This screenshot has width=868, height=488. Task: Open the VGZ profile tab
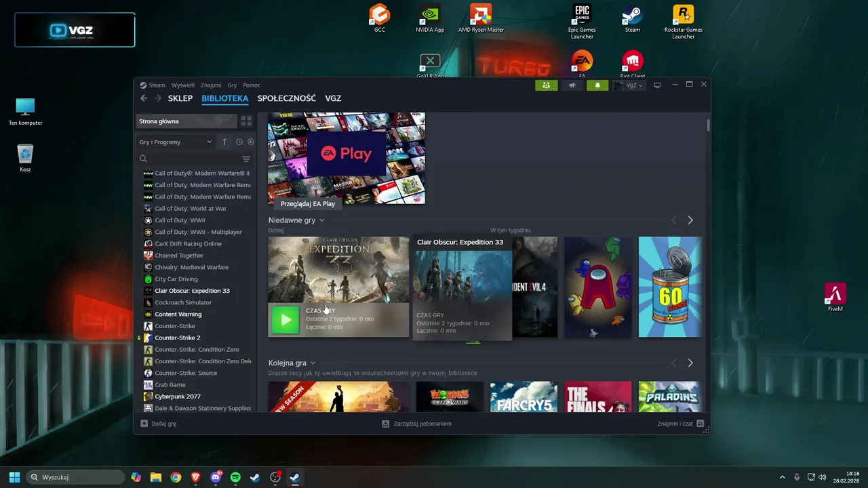333,98
